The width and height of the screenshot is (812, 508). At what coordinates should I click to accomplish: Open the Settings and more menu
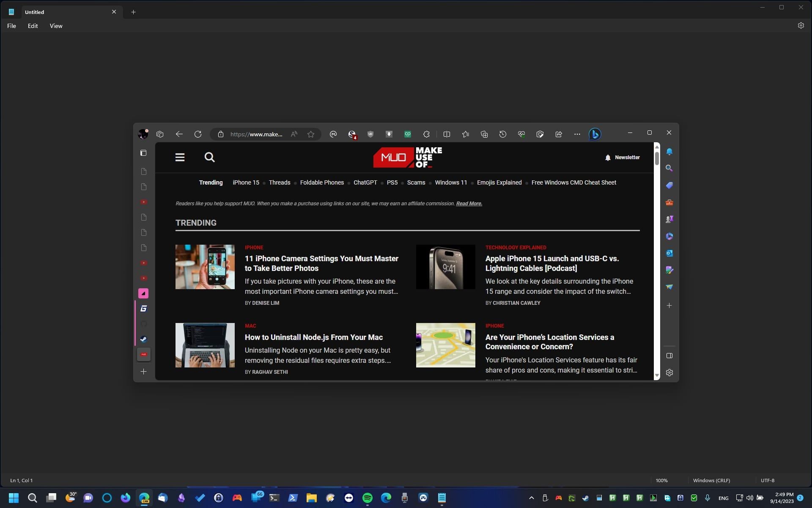click(x=577, y=134)
